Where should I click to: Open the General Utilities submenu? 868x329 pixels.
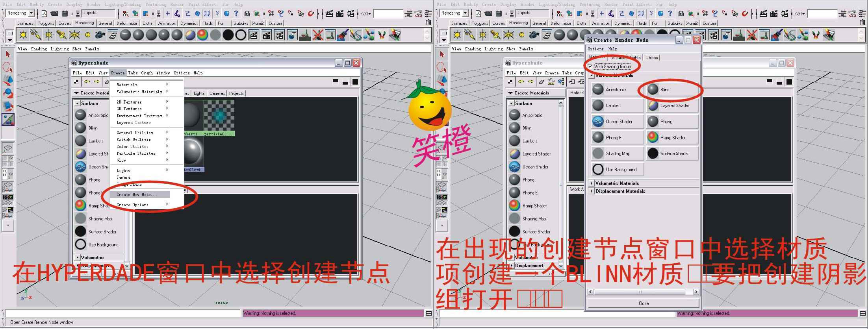[140, 133]
